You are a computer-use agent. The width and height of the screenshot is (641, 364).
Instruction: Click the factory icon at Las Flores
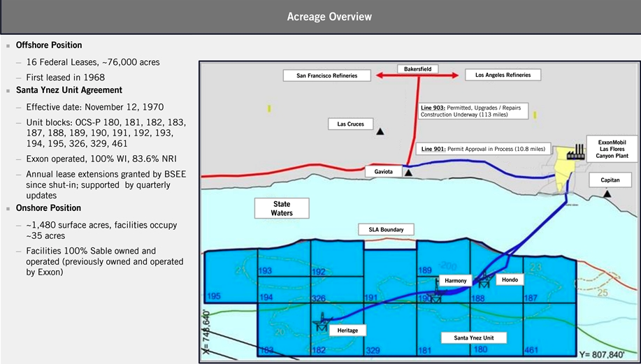coord(576,152)
